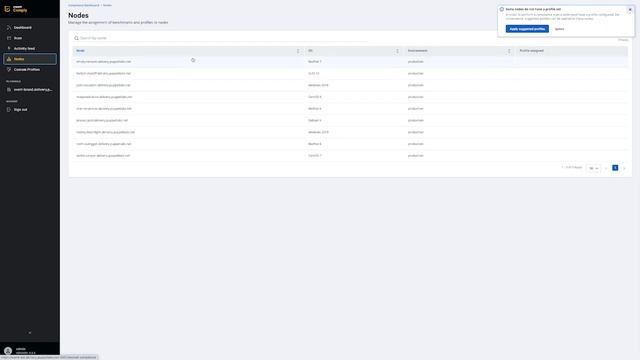The height and width of the screenshot is (360, 640).
Task: Go to previous page arrow
Action: (x=607, y=168)
